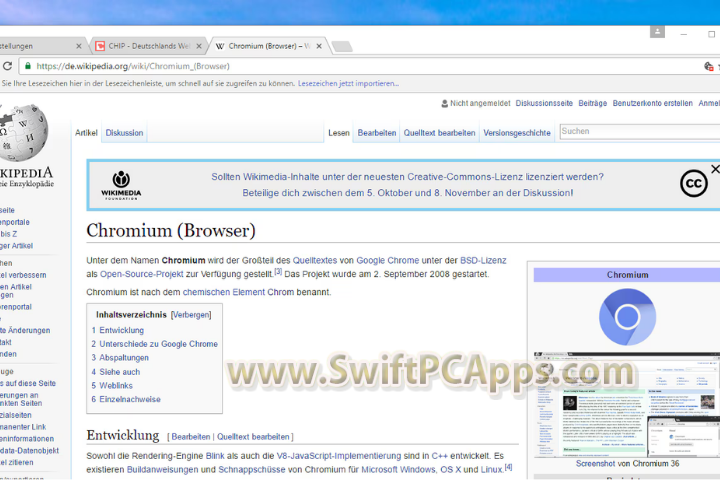The image size is (720, 480).
Task: Click the Wikipedia globe logo
Action: coord(23,132)
